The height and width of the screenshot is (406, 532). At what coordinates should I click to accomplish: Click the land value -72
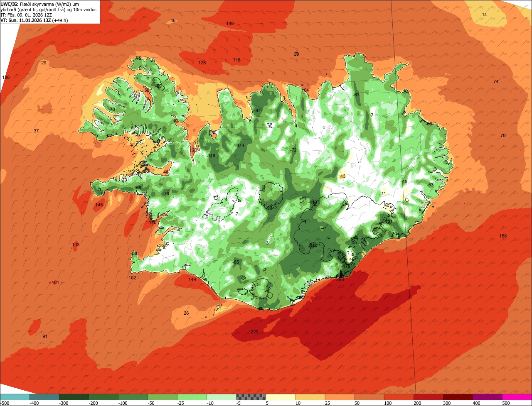point(293,150)
